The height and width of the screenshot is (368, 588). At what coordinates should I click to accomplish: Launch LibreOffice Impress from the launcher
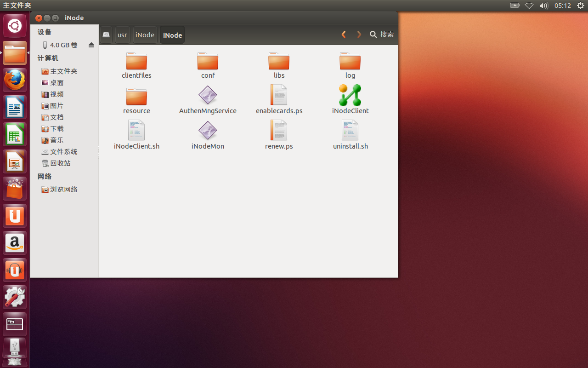[15, 162]
